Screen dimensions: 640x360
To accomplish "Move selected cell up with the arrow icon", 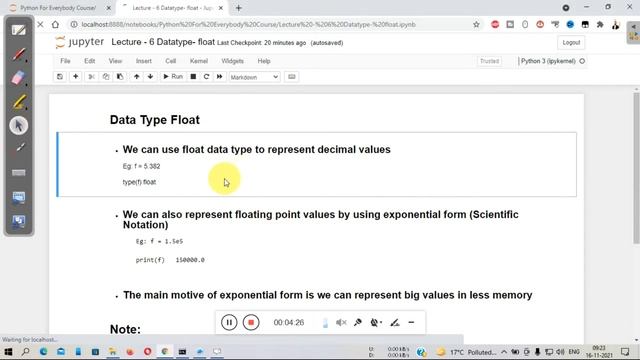I will (x=136, y=77).
